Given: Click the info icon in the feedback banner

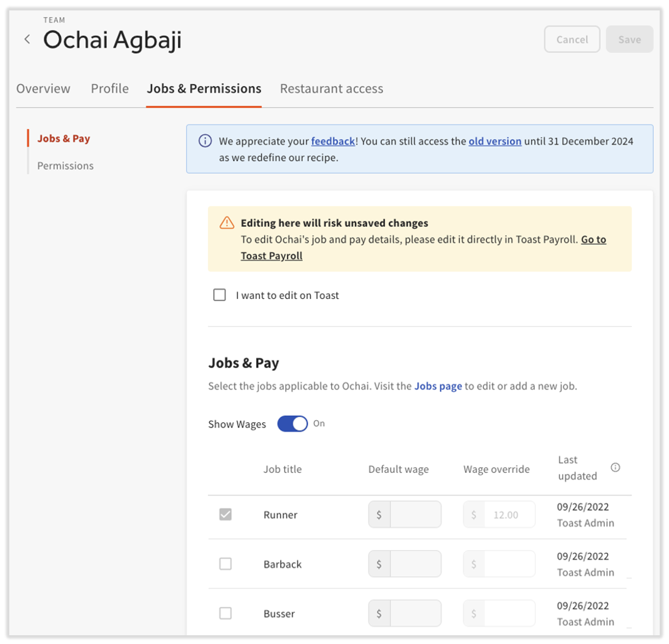Looking at the screenshot, I should point(204,142).
